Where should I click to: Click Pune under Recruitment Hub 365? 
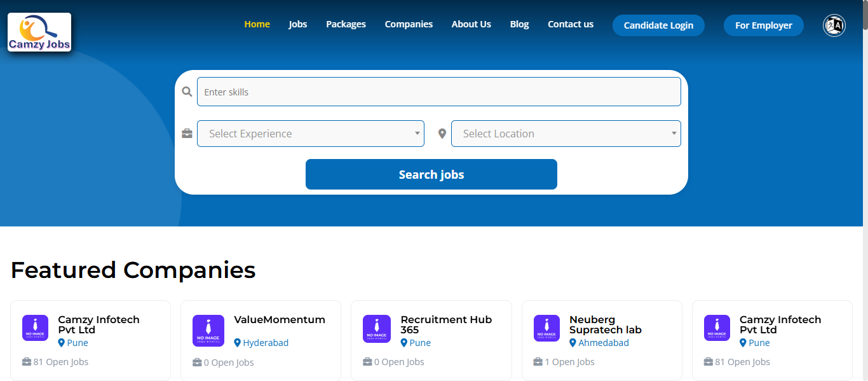[x=420, y=343]
